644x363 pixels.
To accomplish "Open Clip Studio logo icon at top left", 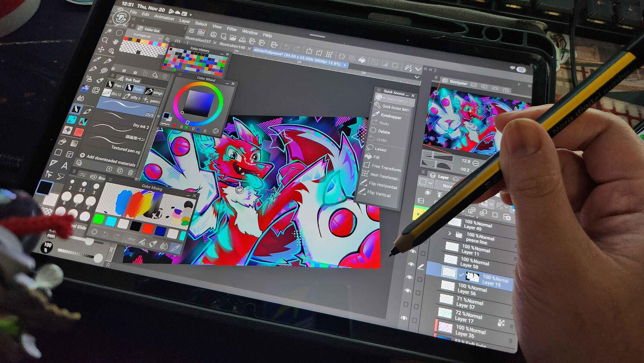I will click(121, 18).
